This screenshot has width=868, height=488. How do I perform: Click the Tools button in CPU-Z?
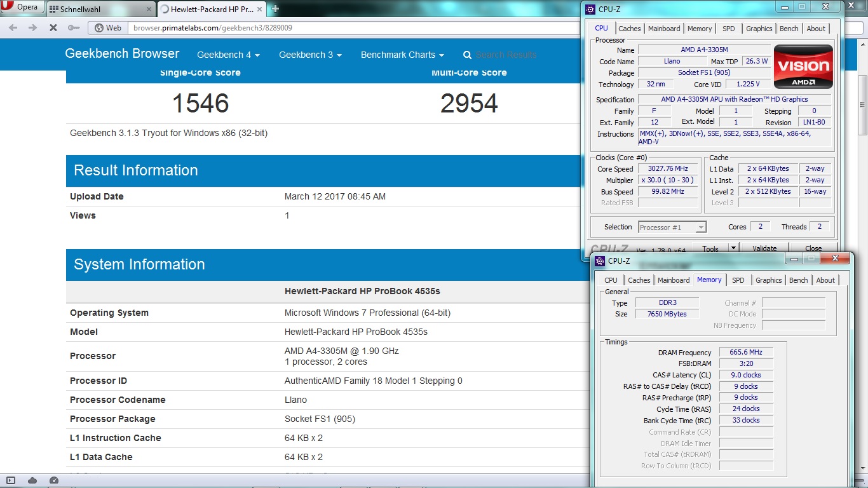710,248
